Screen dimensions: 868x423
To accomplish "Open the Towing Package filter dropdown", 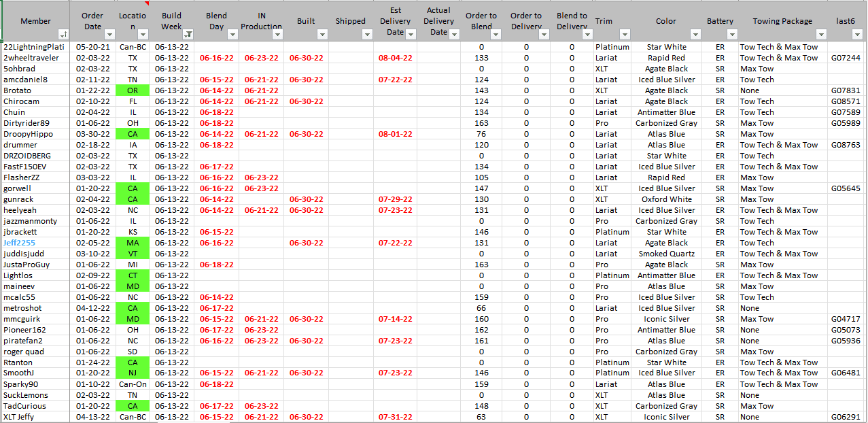I will 820,35.
